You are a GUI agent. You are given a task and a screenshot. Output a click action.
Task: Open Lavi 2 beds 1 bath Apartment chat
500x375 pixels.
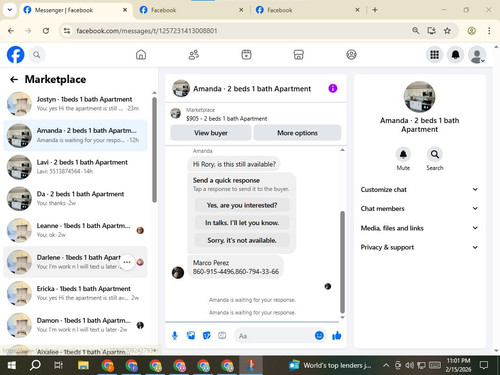pos(75,167)
